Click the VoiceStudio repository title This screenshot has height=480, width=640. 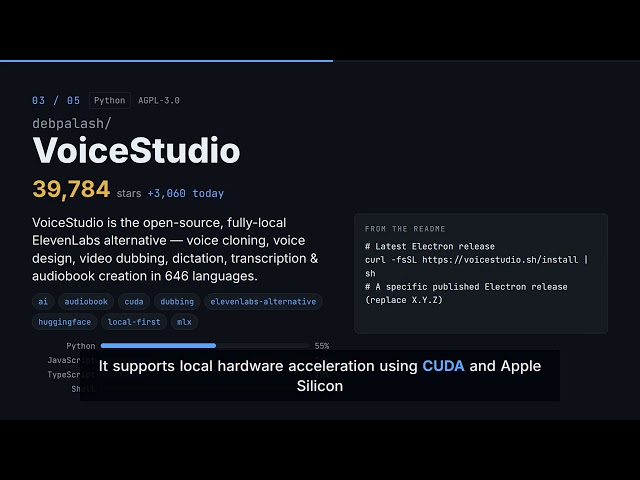point(136,151)
